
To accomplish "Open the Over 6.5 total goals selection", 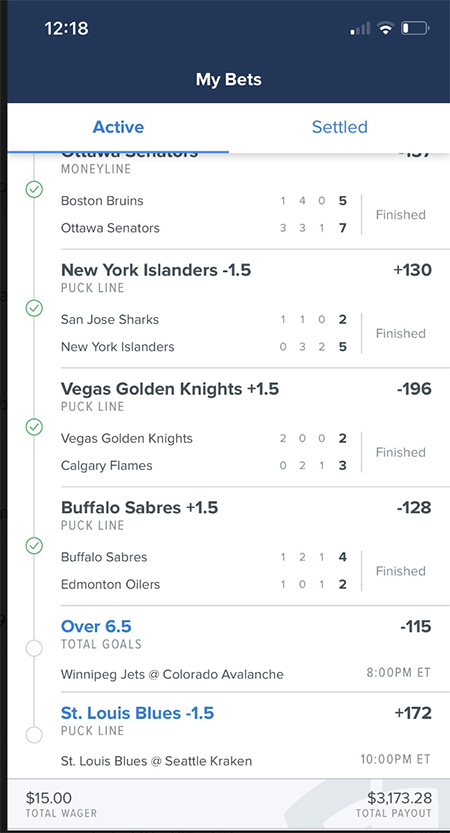I will coord(96,626).
